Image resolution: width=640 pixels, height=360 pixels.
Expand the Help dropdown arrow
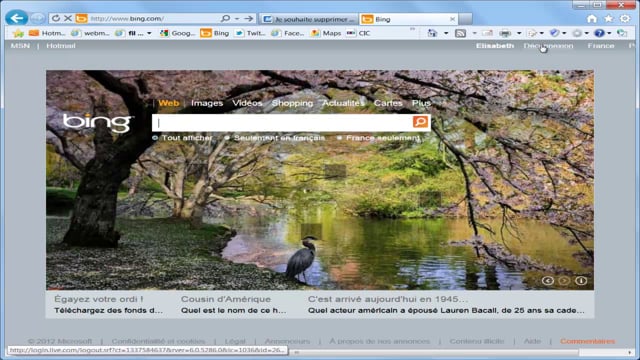[609, 33]
